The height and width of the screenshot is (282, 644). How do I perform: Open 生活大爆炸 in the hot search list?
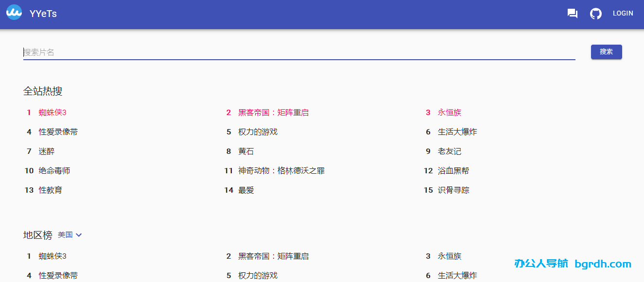[x=457, y=132]
